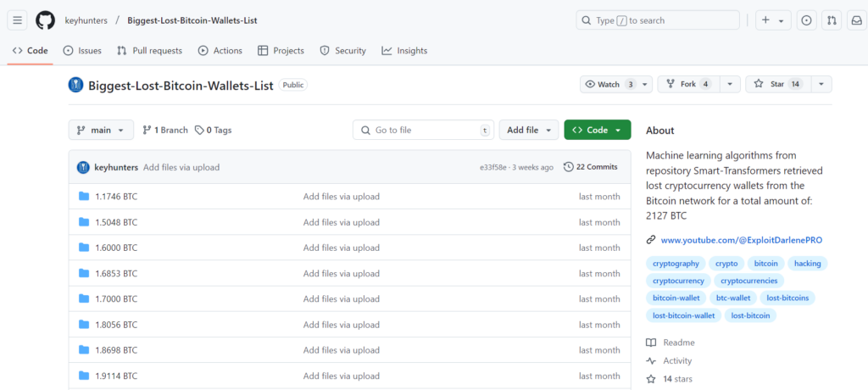Click the history clock icon beside 22 Commits

pyautogui.click(x=569, y=167)
